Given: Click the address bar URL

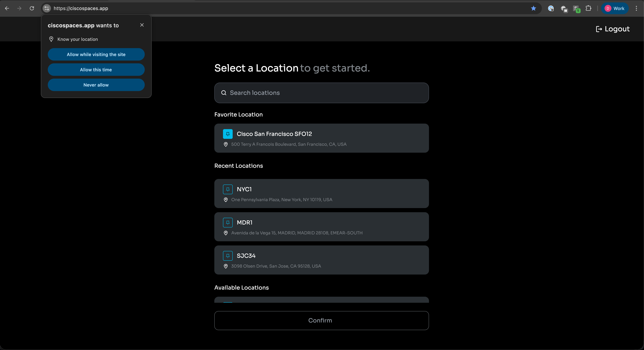Looking at the screenshot, I should click(x=81, y=8).
